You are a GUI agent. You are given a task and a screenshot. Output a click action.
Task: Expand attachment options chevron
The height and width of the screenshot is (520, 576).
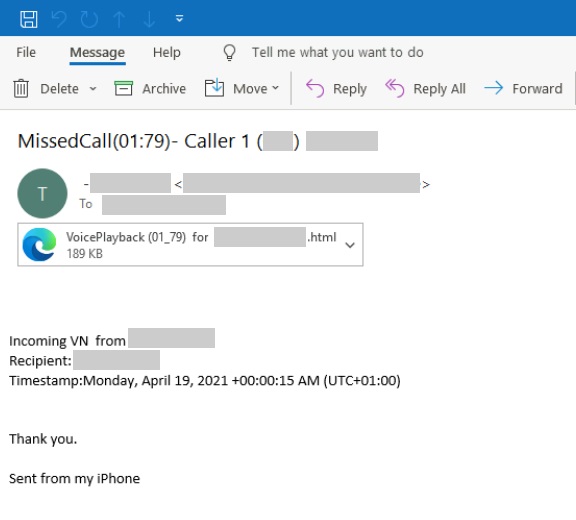click(350, 245)
